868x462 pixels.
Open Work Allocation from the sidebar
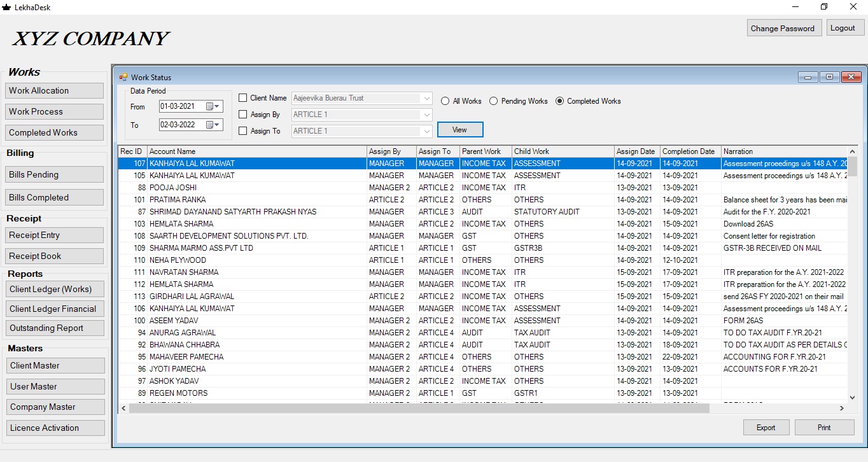pyautogui.click(x=54, y=91)
